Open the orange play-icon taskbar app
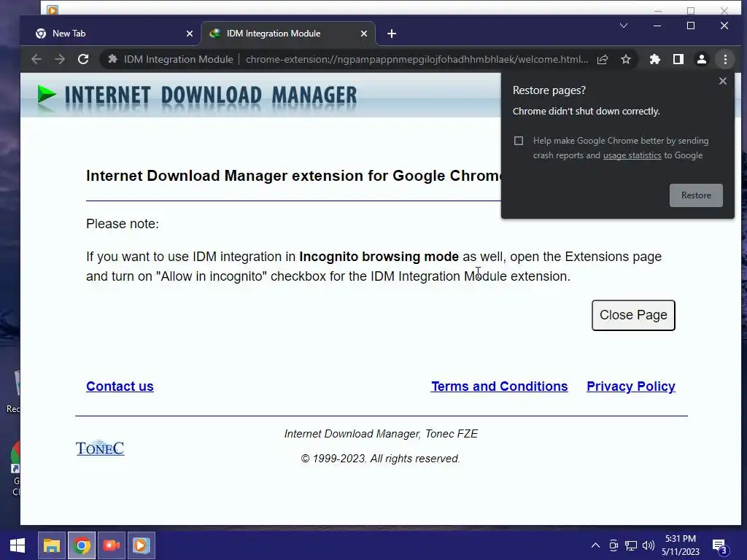The image size is (747, 560). tap(141, 545)
